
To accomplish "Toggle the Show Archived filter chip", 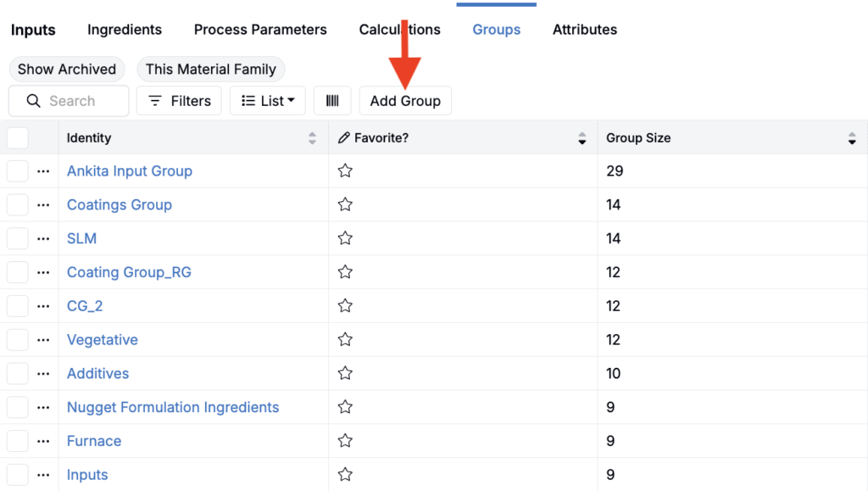I will pos(67,70).
